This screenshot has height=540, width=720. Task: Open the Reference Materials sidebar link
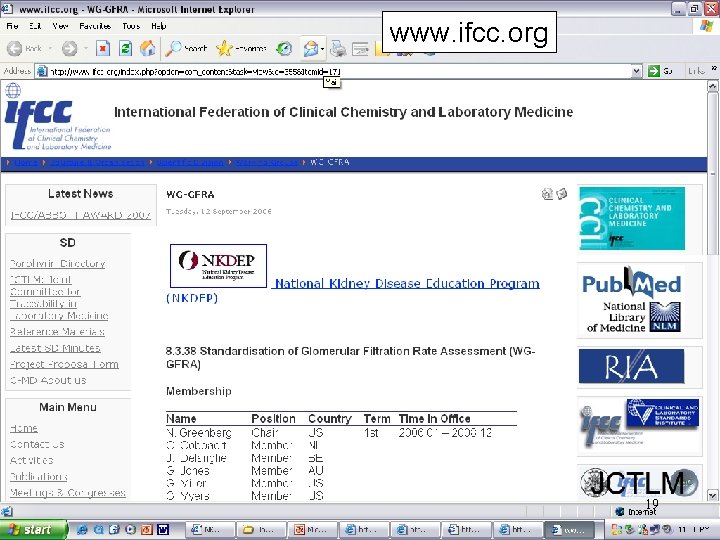coord(57,332)
